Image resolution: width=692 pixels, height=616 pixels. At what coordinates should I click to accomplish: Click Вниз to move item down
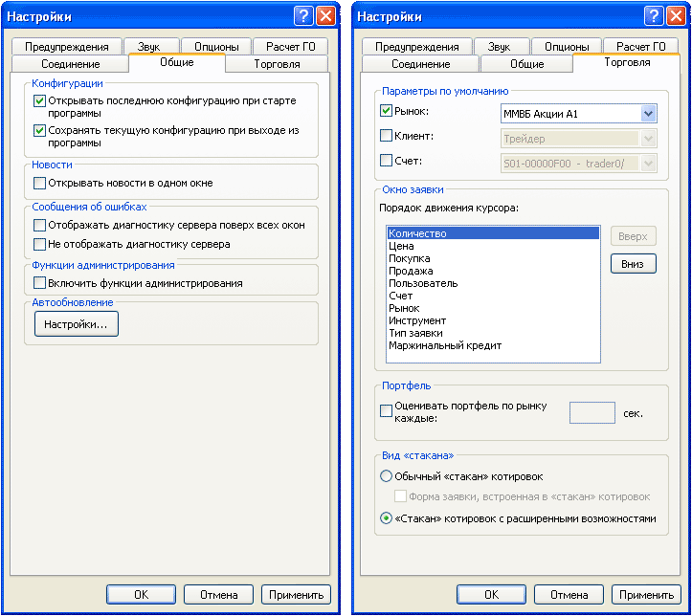point(633,264)
